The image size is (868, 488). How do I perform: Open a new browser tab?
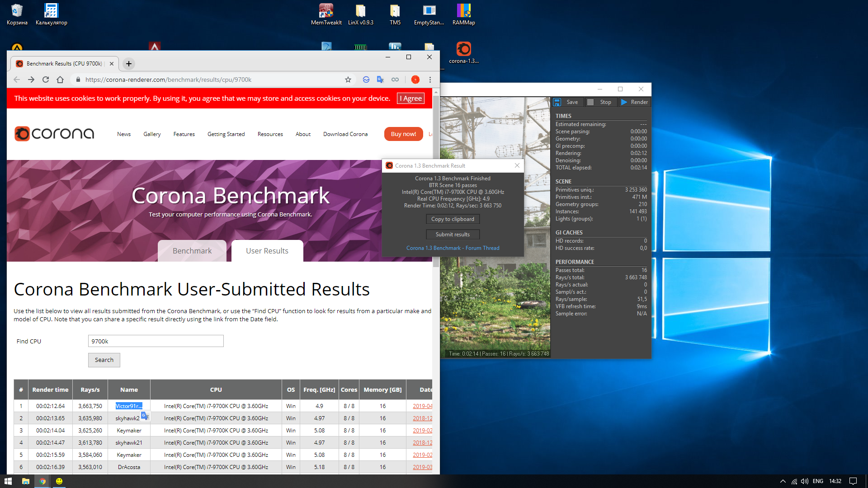[129, 64]
